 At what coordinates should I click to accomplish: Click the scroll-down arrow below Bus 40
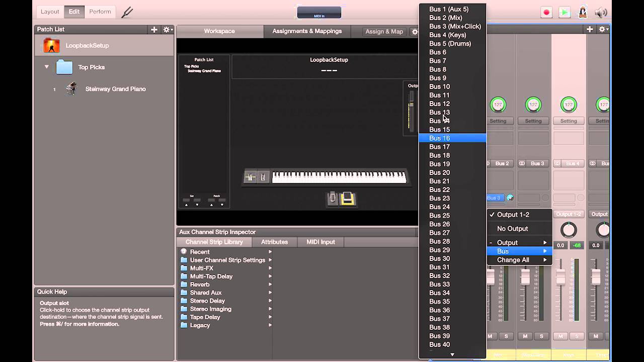[x=452, y=354]
